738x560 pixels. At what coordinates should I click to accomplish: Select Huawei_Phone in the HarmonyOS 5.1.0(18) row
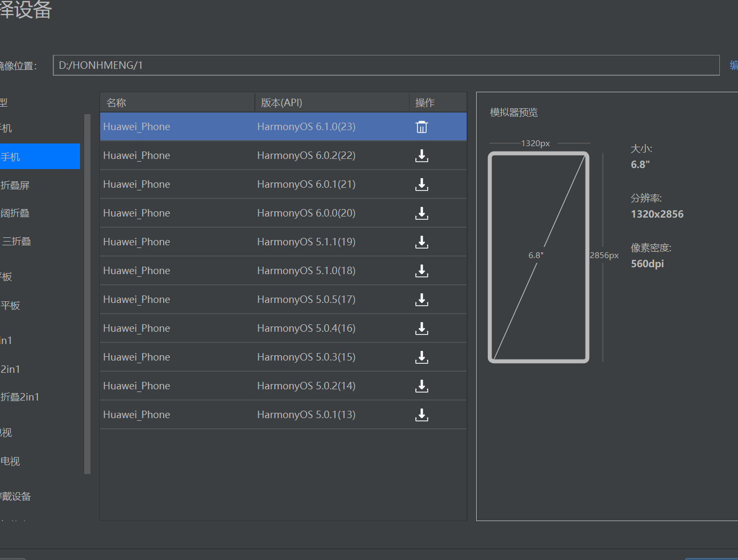(137, 270)
